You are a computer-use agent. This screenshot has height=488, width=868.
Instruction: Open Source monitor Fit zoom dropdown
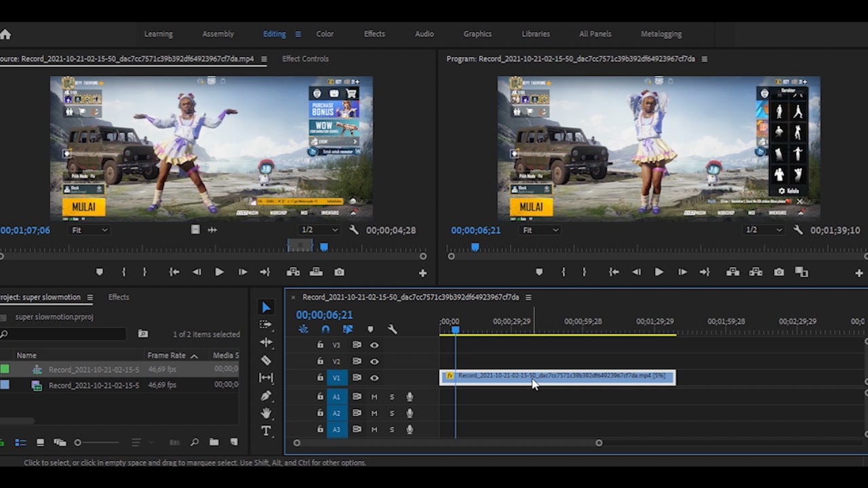click(x=90, y=230)
